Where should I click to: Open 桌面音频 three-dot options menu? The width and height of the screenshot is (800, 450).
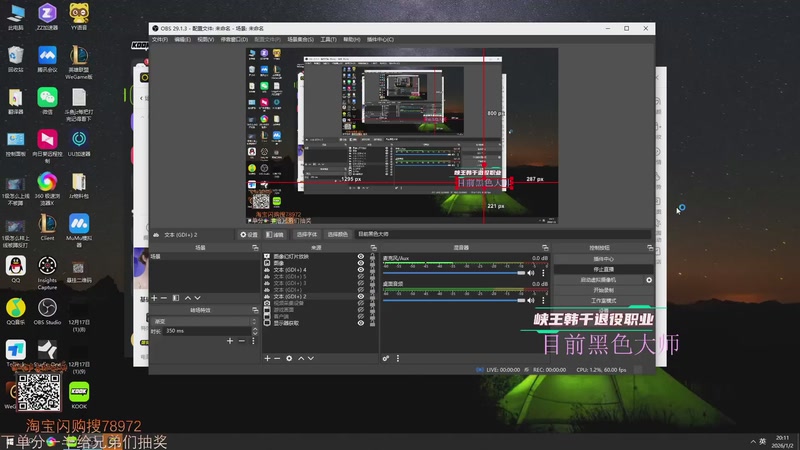pyautogui.click(x=543, y=301)
